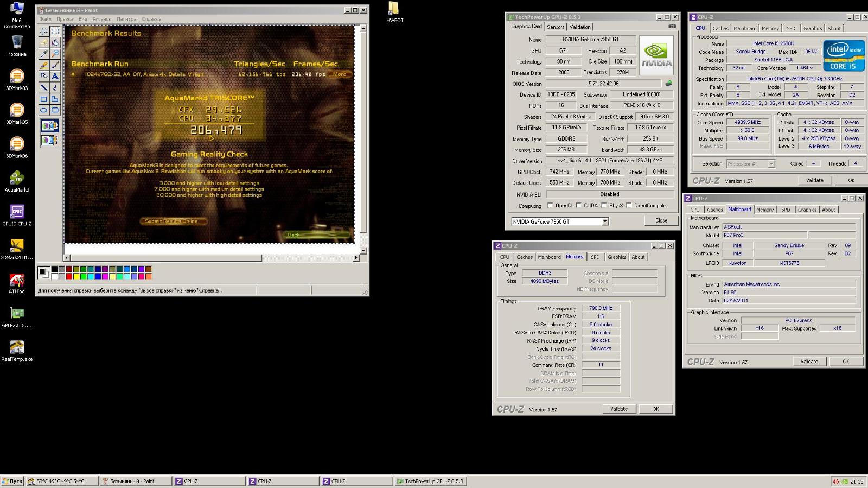Open the NVIDIA GeForce 7950 GT dropdown
Viewport: 868px width, 488px height.
pyautogui.click(x=604, y=221)
